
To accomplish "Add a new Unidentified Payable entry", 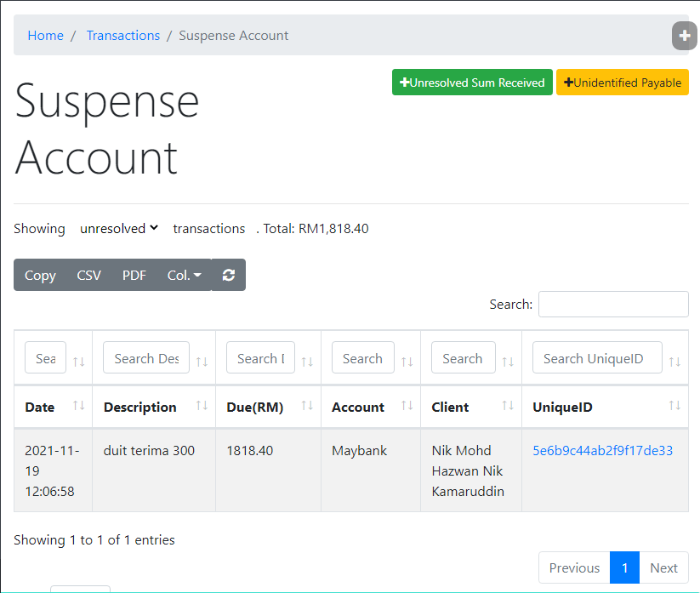I will (x=622, y=83).
